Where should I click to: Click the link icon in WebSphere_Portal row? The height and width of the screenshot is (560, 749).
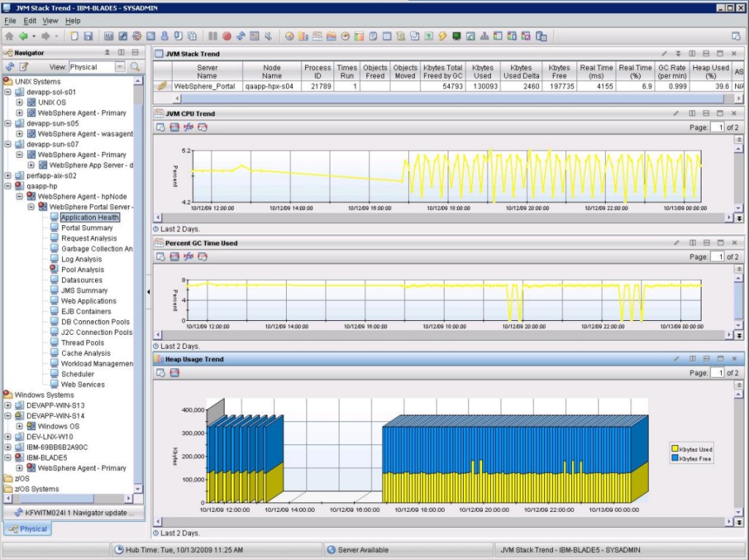coord(162,86)
